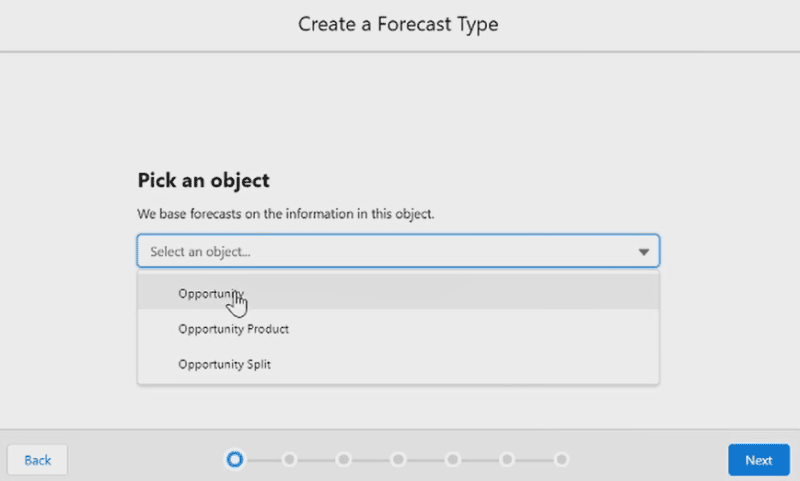Click the 'Pick an object' heading

[204, 181]
